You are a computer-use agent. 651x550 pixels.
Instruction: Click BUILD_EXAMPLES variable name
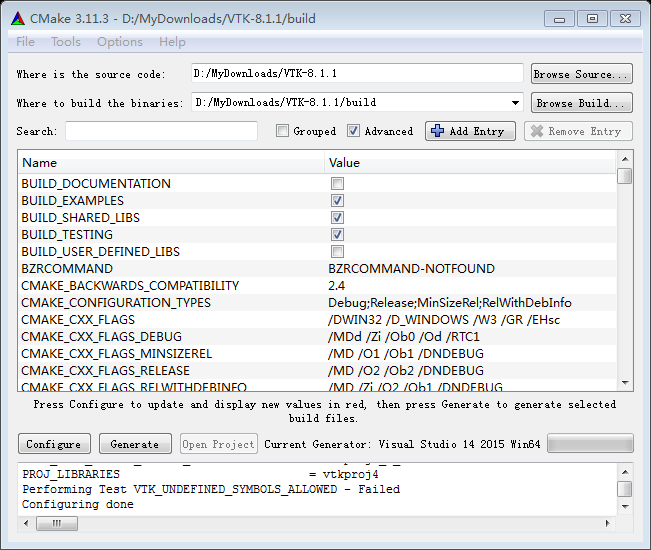pos(73,200)
